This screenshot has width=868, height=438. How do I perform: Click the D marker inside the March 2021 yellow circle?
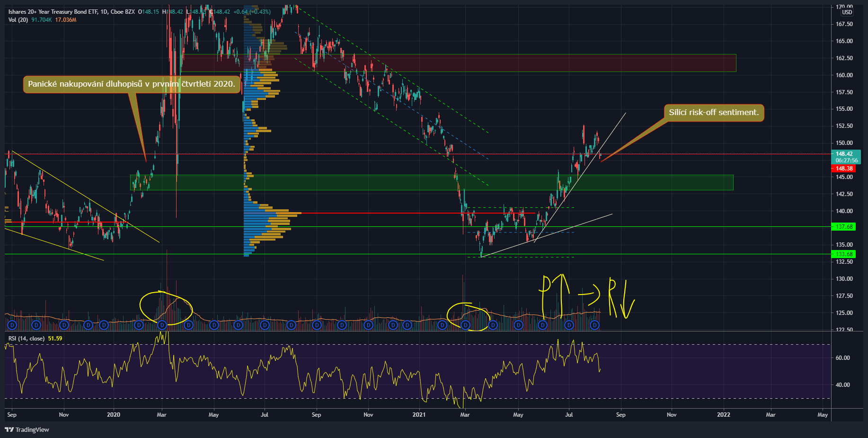pyautogui.click(x=466, y=325)
